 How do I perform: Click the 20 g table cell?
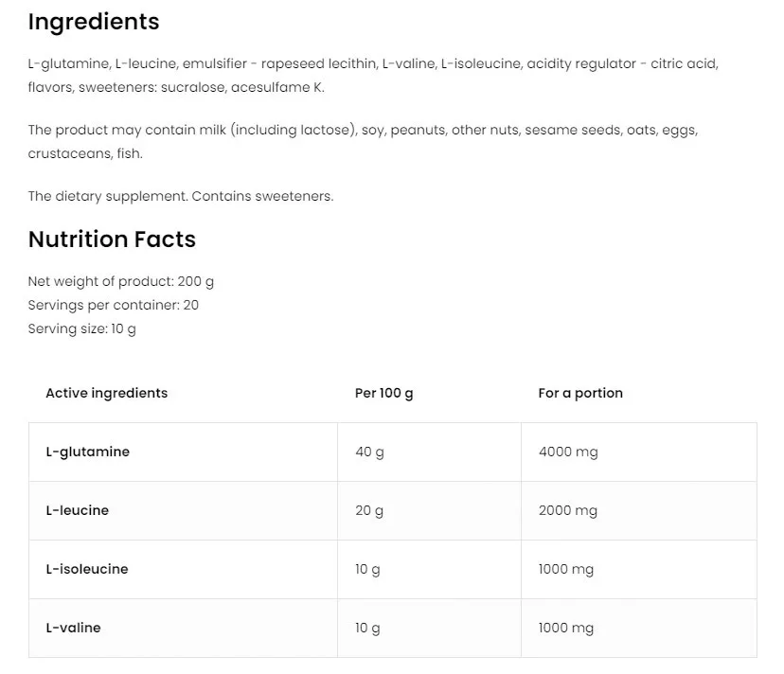(x=369, y=510)
